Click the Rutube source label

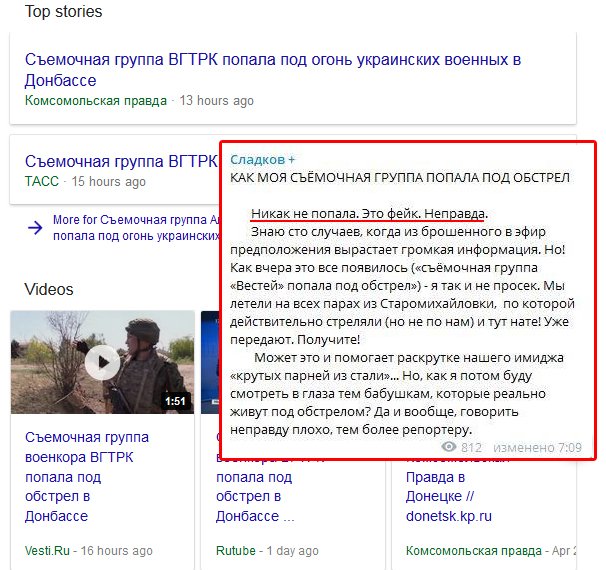[236, 551]
